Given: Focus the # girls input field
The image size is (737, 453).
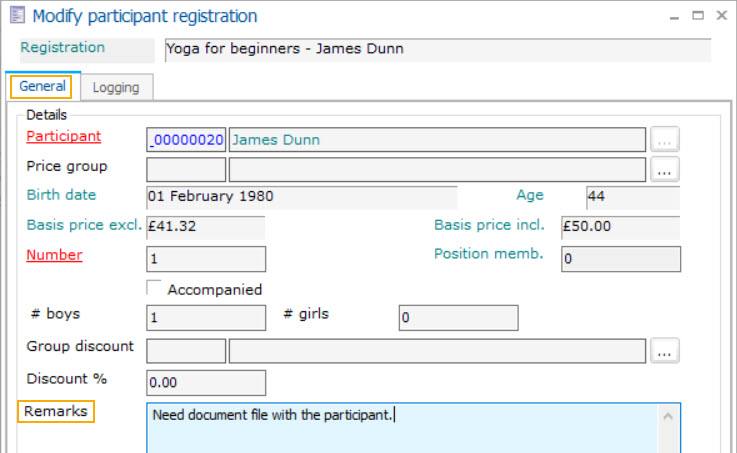Looking at the screenshot, I should coord(458,318).
